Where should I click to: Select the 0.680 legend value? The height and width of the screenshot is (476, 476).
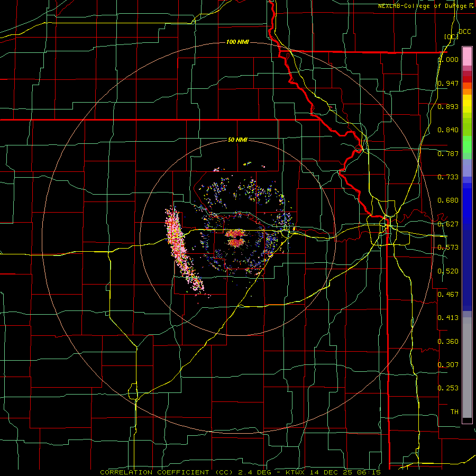point(448,200)
